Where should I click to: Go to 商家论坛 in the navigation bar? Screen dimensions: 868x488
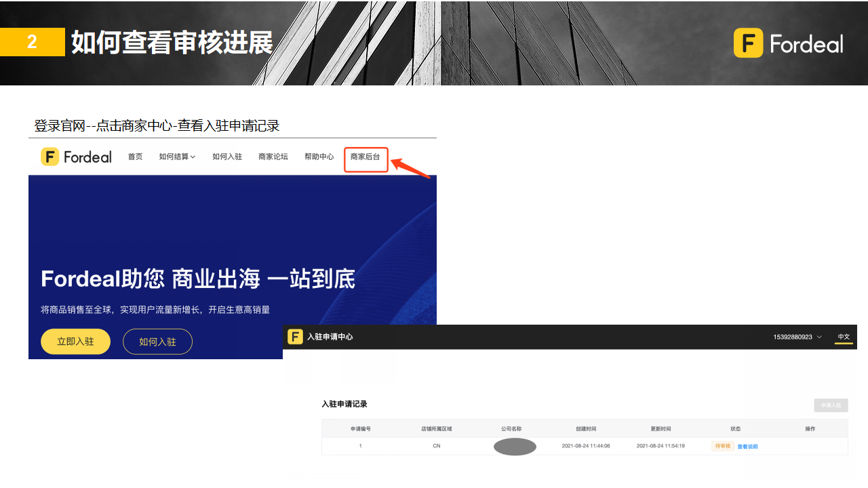coord(273,157)
